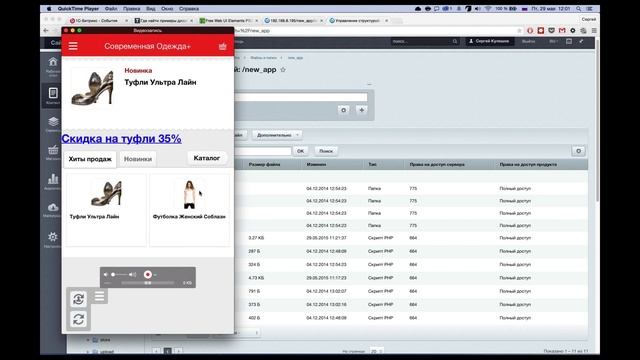Click the plain refresh icon in app panel
The image size is (640, 360).
click(79, 319)
